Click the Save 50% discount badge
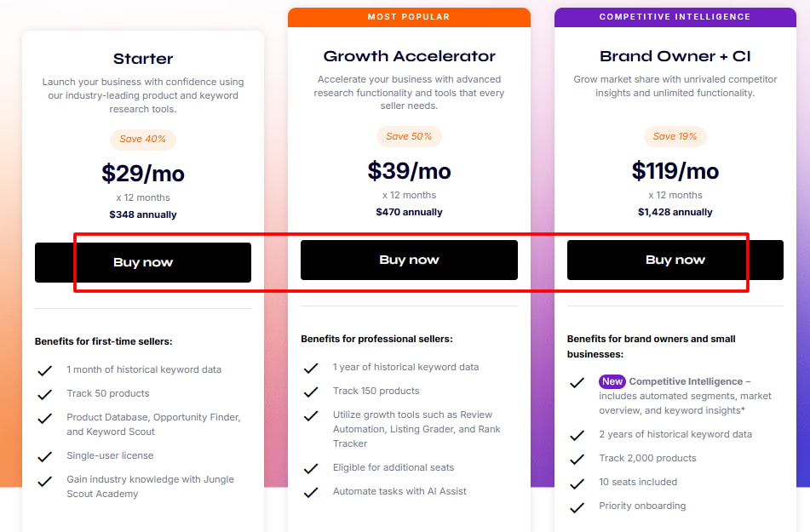This screenshot has width=810, height=532. (409, 136)
